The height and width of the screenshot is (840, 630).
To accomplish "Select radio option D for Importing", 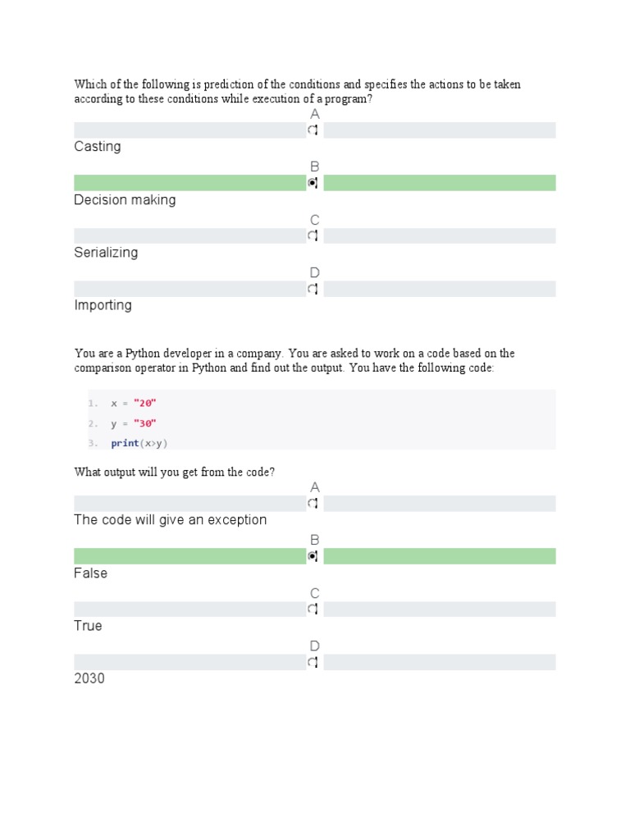I will point(313,289).
